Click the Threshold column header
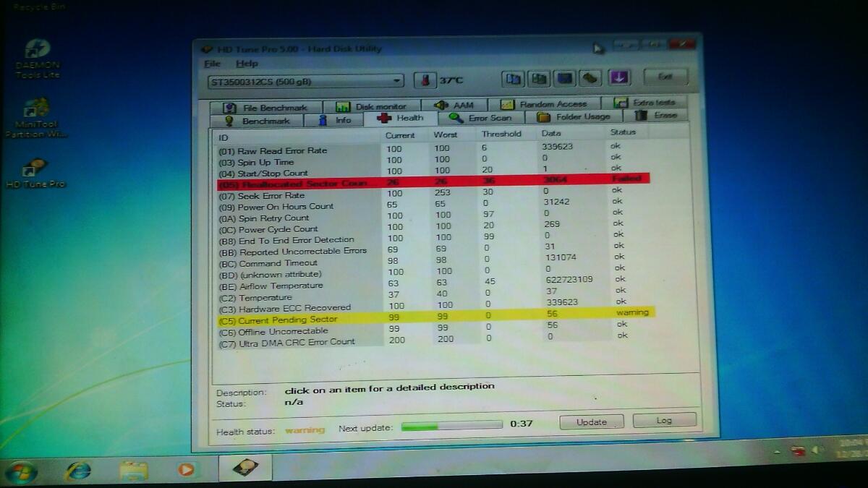868x488 pixels. [501, 134]
